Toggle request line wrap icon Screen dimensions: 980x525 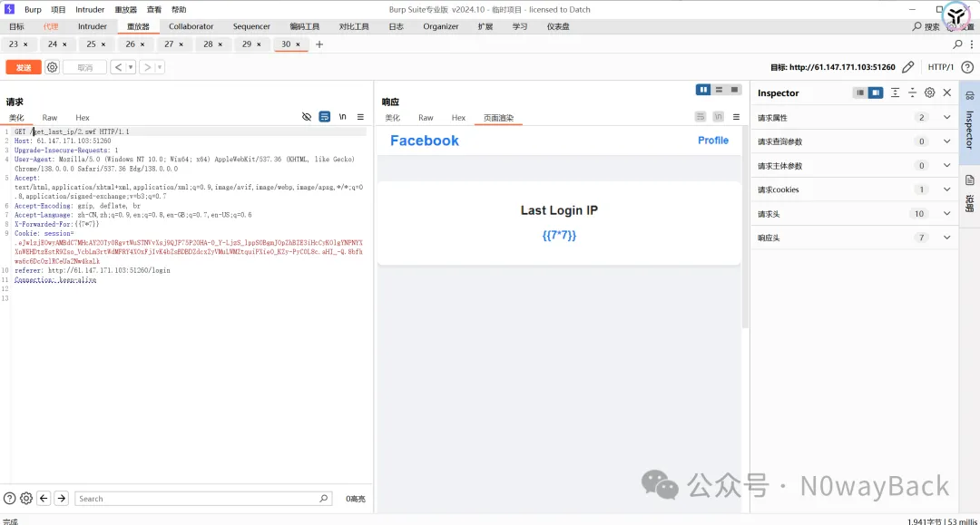[324, 117]
